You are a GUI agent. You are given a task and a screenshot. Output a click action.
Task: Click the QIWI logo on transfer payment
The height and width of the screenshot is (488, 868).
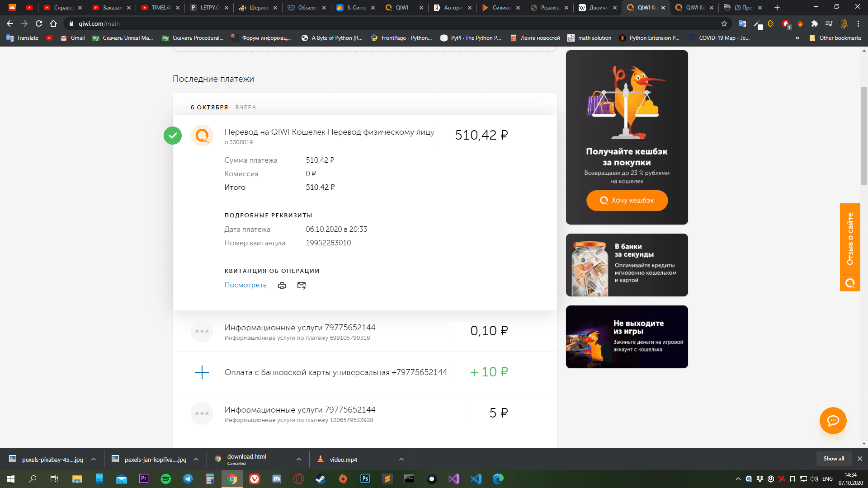point(202,136)
